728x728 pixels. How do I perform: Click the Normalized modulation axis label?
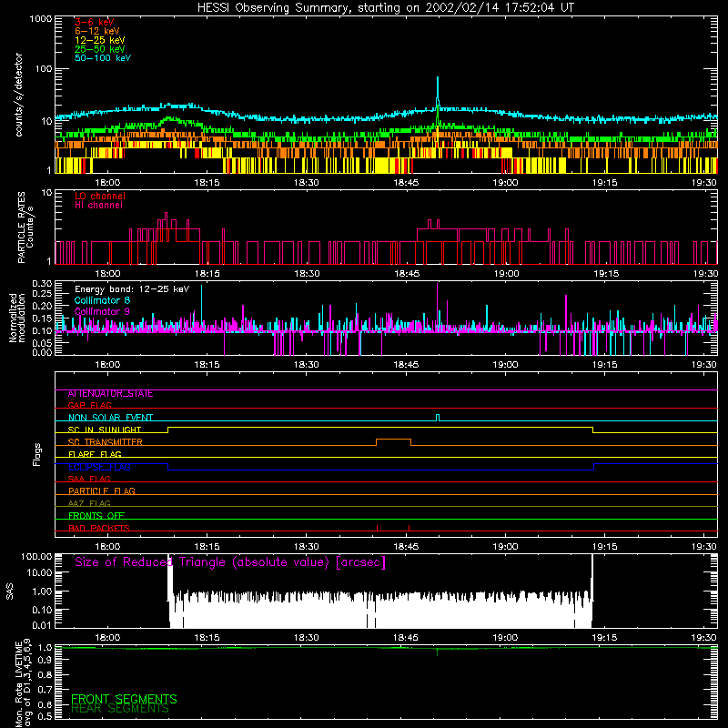[17, 318]
